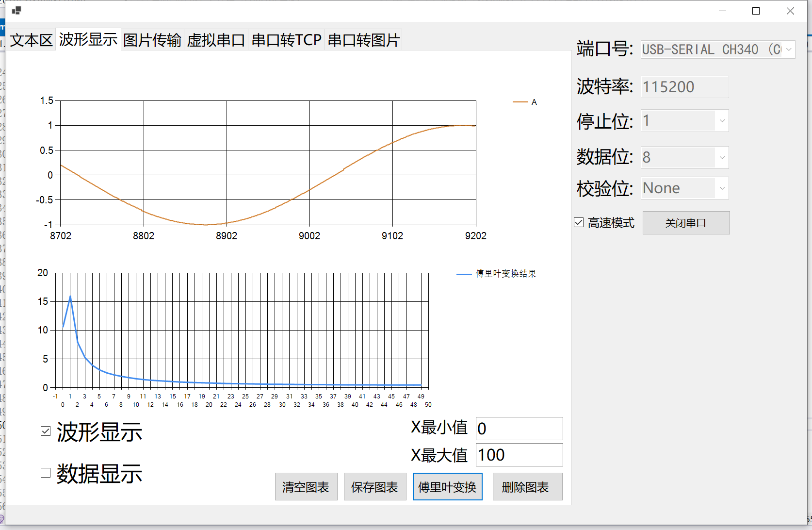812x530 pixels.
Task: Click the X最大值 input field
Action: (x=519, y=455)
